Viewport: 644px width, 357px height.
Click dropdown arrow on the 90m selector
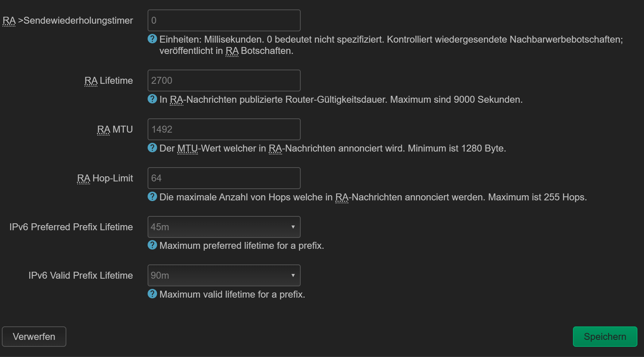pyautogui.click(x=293, y=275)
